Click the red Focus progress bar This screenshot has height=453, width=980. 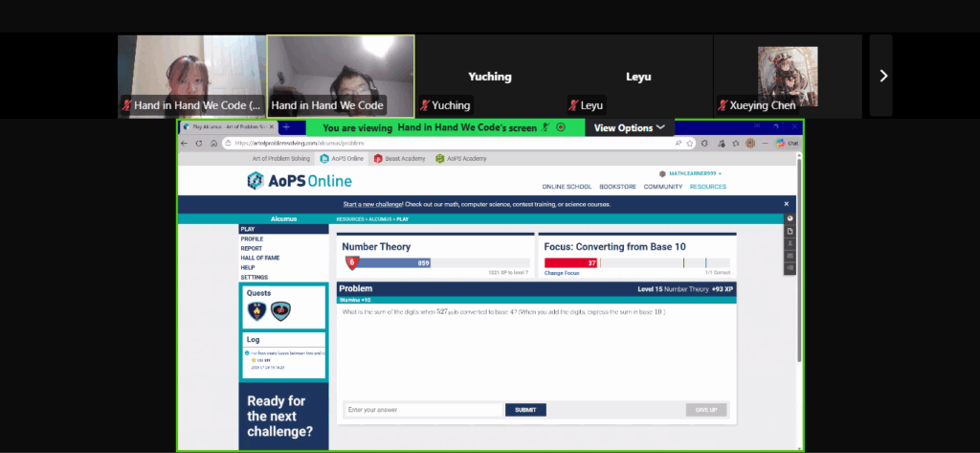click(570, 262)
